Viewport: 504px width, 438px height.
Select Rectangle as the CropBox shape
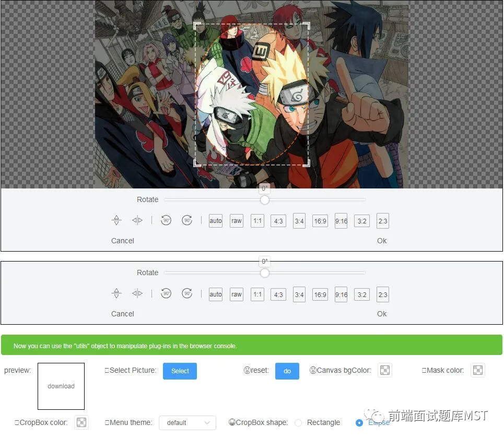click(x=298, y=423)
